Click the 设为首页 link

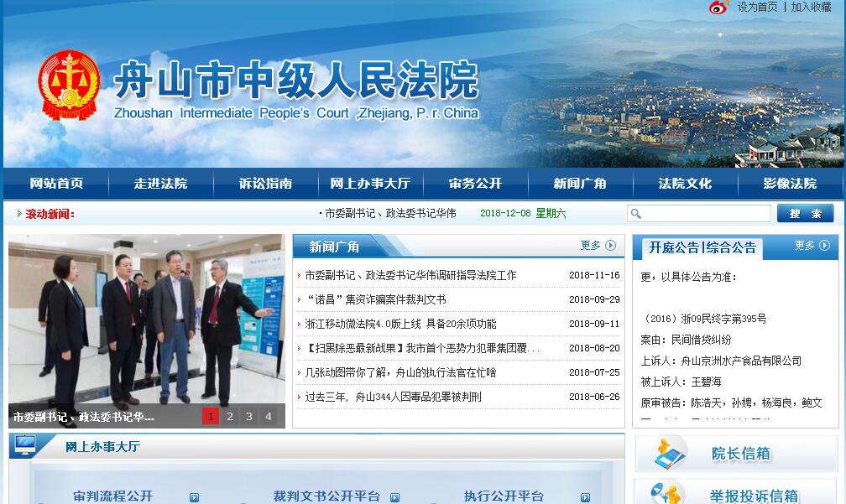[x=757, y=8]
